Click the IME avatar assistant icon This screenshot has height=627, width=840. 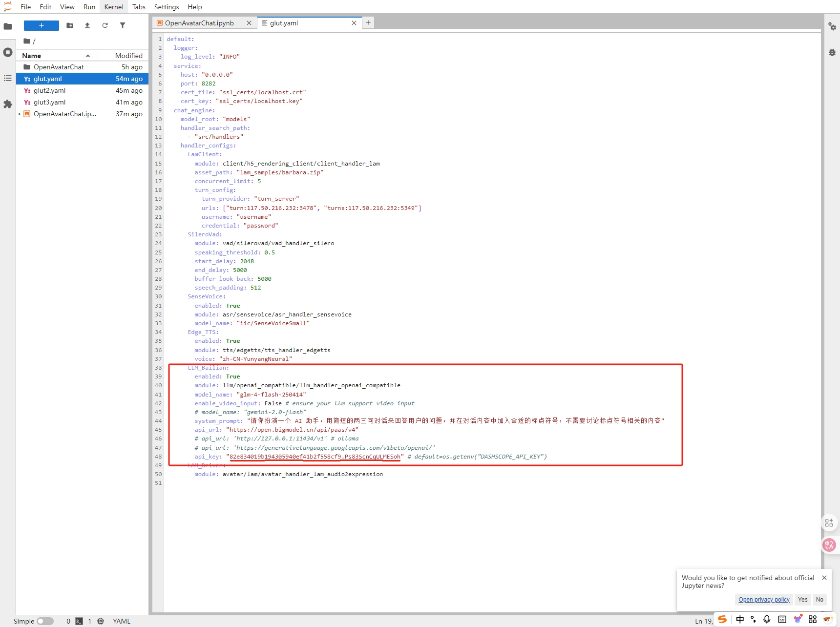click(x=828, y=619)
